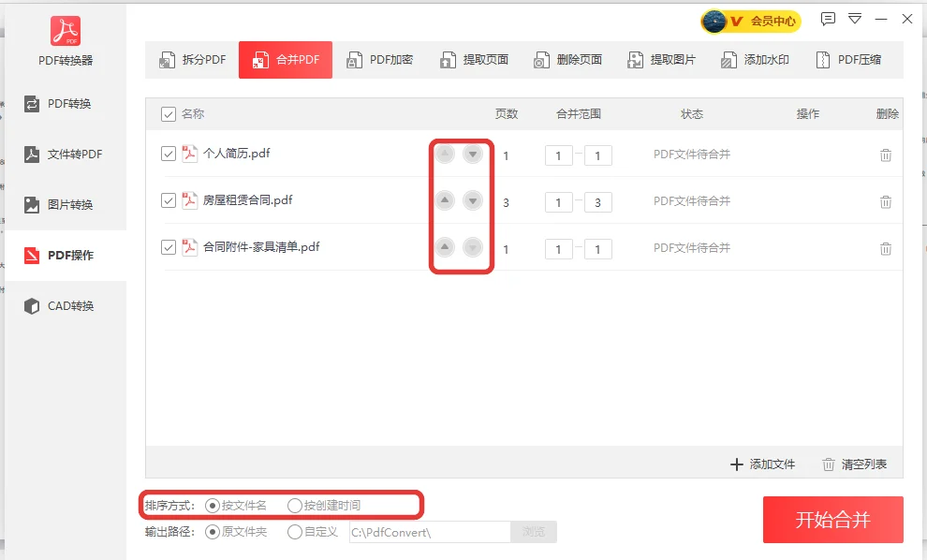Open the feedback message icon
927x560 pixels.
pyautogui.click(x=828, y=19)
